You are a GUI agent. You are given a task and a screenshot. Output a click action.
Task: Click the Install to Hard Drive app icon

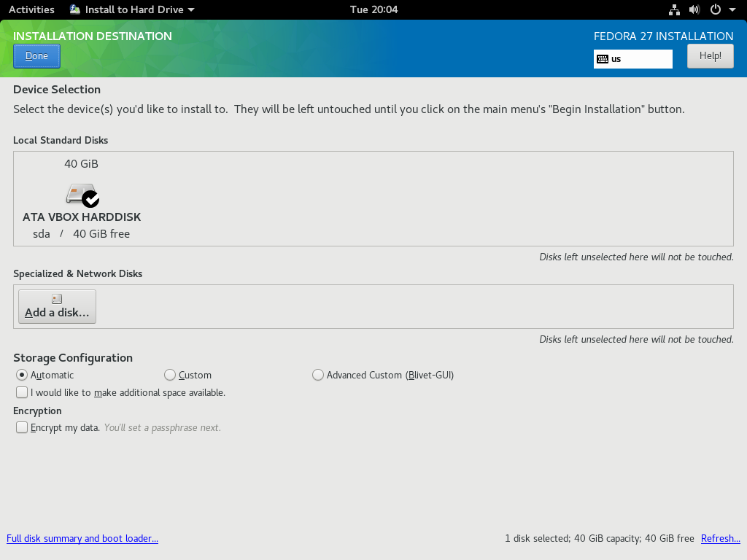(x=75, y=9)
